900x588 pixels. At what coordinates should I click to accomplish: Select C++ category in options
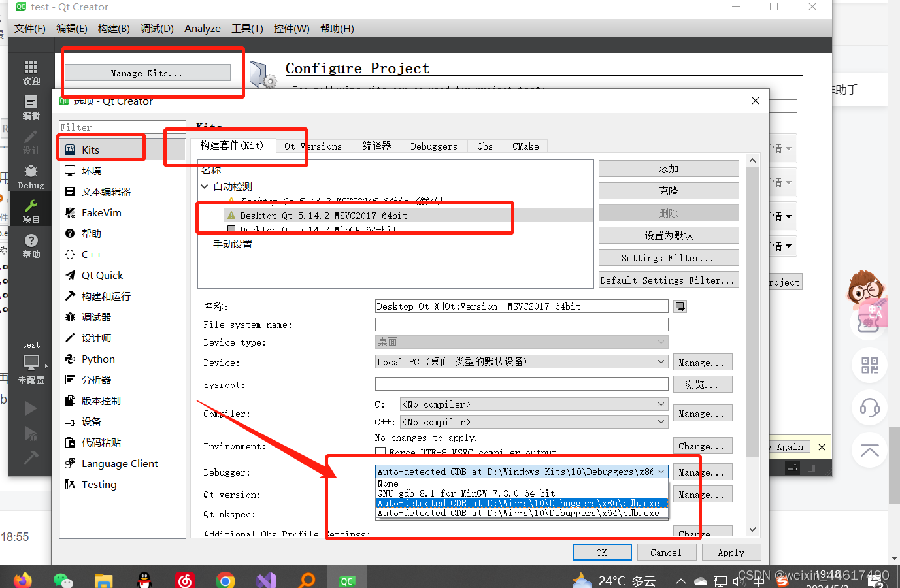pos(122,254)
